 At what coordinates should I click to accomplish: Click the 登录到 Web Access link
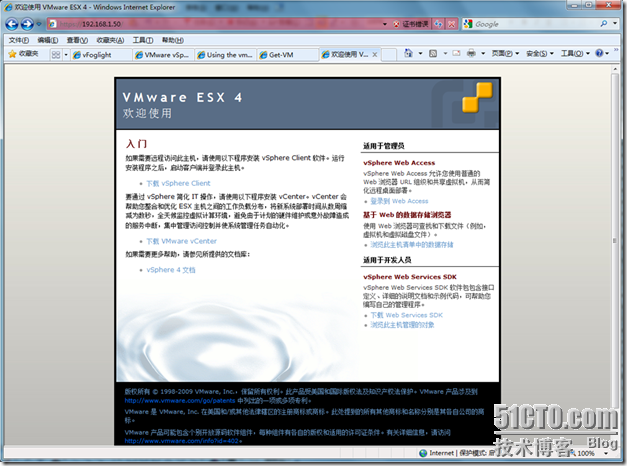(399, 201)
